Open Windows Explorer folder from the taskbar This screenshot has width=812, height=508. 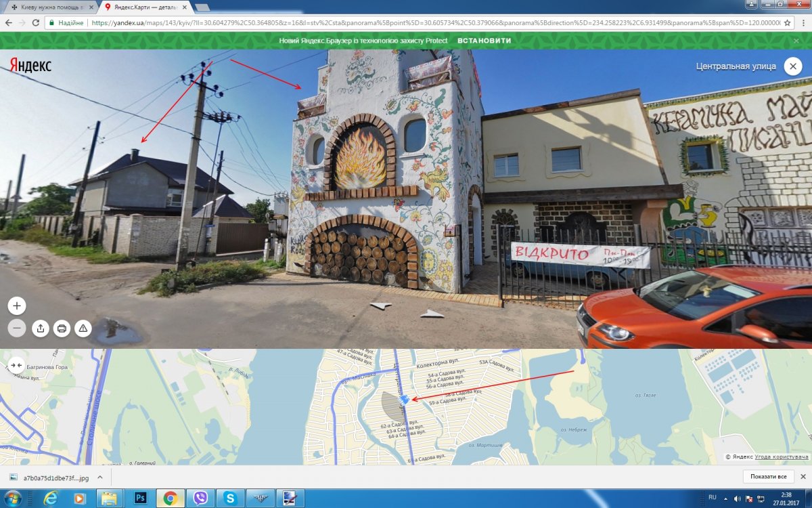point(109,498)
